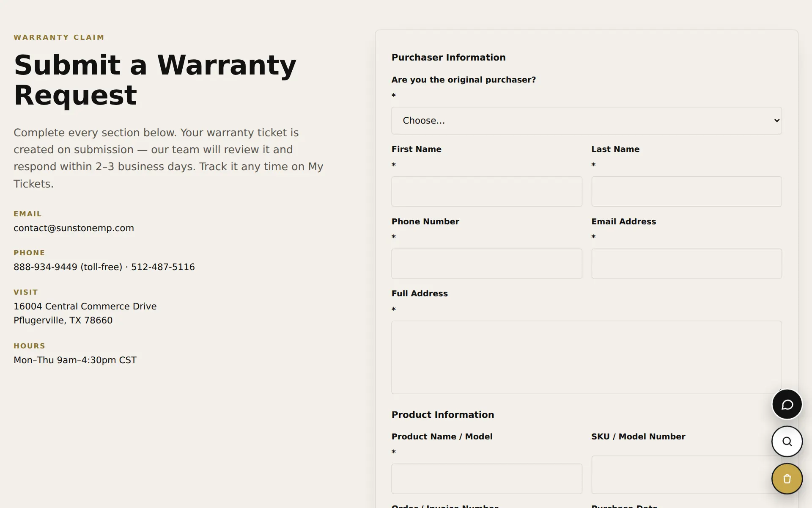Focus the SKU / Model Number field
Image resolution: width=812 pixels, height=508 pixels.
point(686,475)
